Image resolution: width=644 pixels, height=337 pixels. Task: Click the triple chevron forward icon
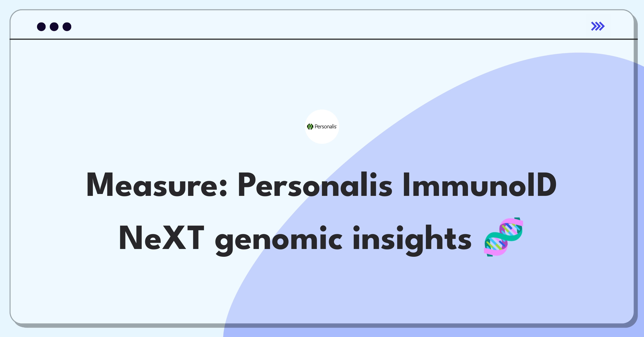point(598,26)
